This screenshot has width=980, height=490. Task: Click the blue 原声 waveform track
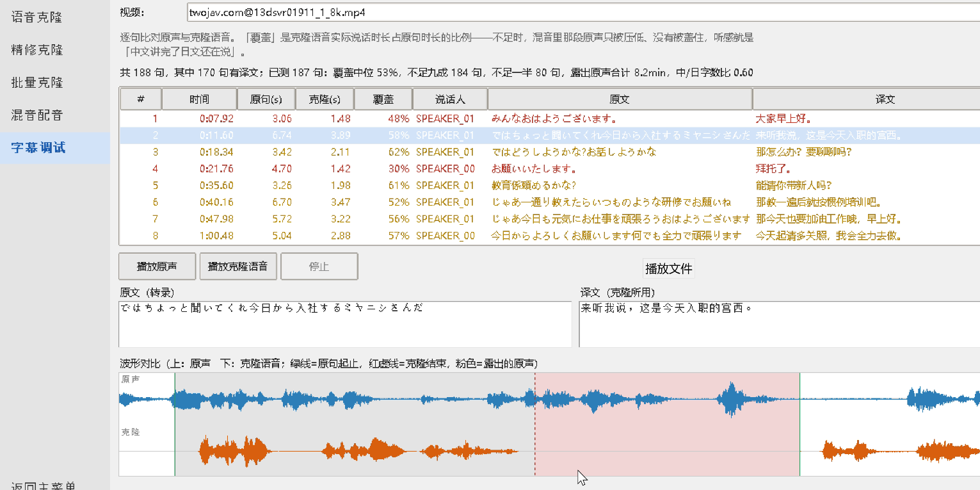549,400
